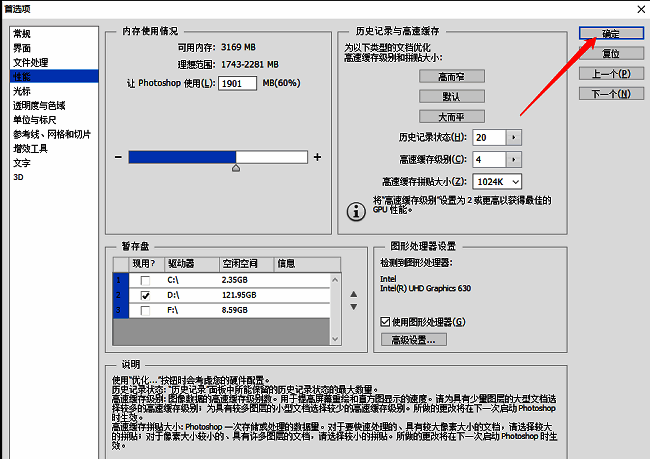Image resolution: width=650 pixels, height=459 pixels.
Task: Open 文件处理 preferences category
Action: (30, 62)
